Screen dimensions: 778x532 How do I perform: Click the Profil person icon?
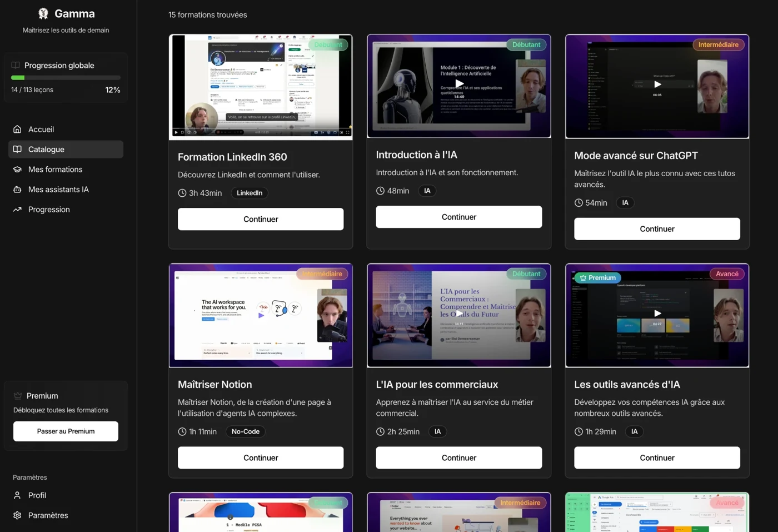pyautogui.click(x=17, y=495)
